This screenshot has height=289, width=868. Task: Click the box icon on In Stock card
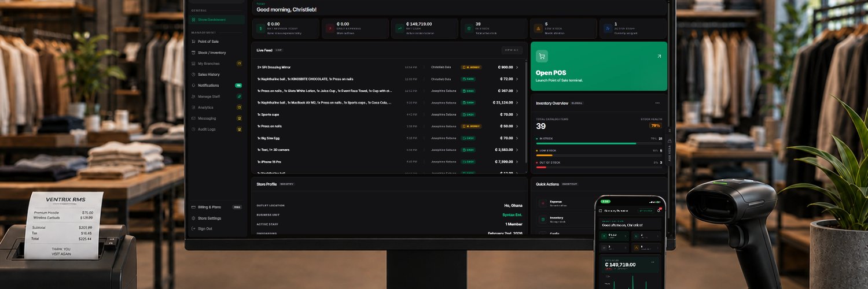click(x=469, y=28)
